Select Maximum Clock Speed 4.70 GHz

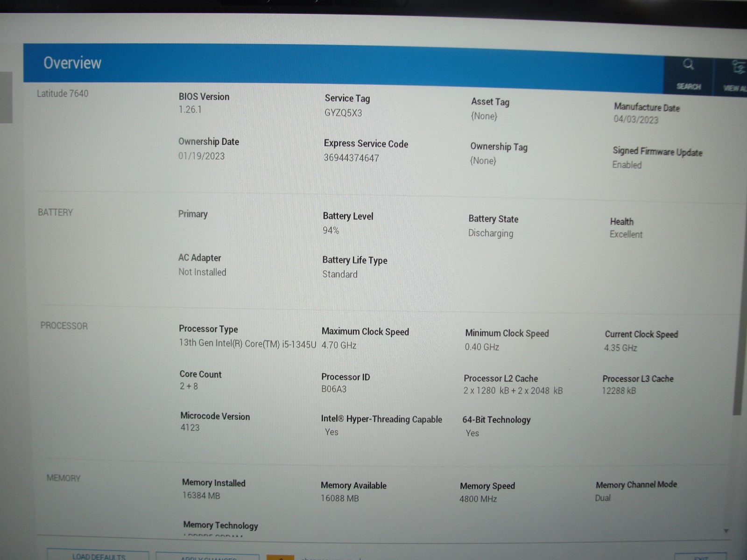pos(339,345)
